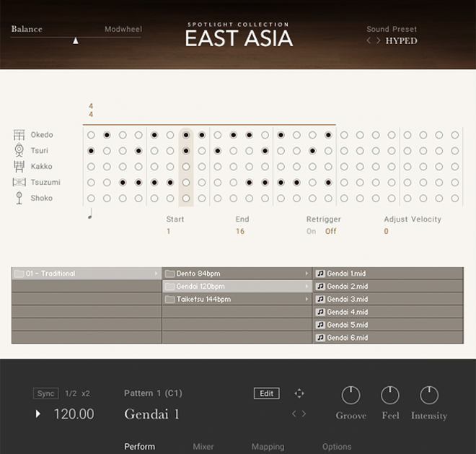
Task: Click the End value 16
Action: coord(240,231)
